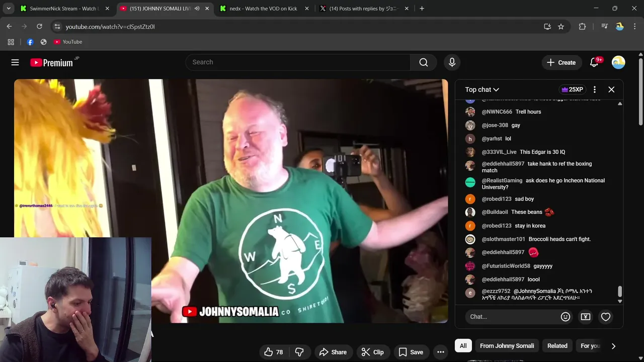Close the live chat panel
Screen dimensions: 644x362
pyautogui.click(x=611, y=89)
